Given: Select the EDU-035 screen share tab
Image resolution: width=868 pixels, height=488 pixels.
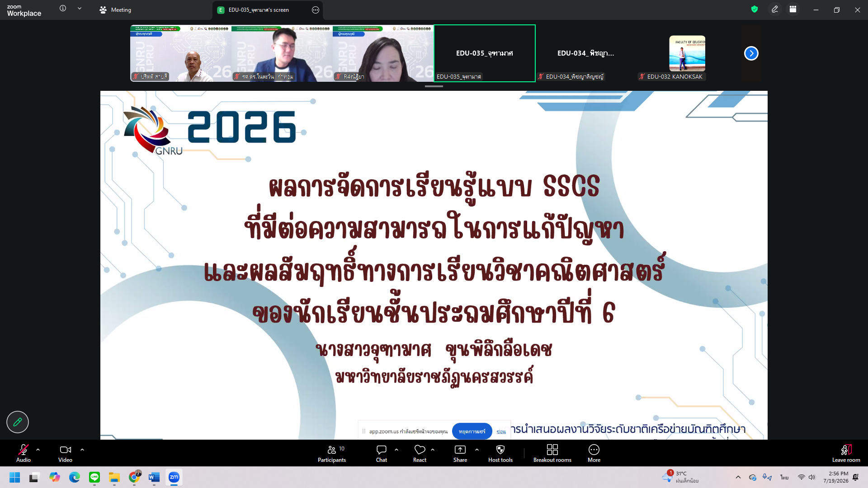Looking at the screenshot, I should pyautogui.click(x=259, y=10).
